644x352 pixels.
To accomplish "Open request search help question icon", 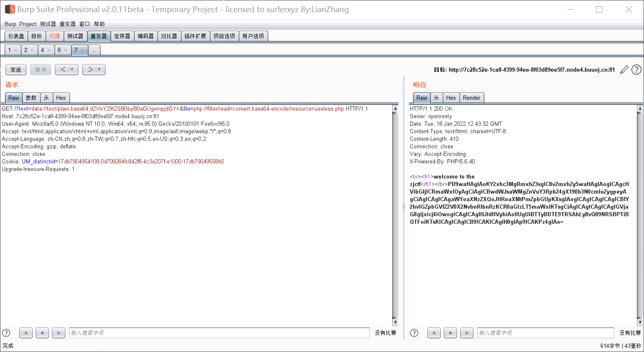I will point(6,333).
